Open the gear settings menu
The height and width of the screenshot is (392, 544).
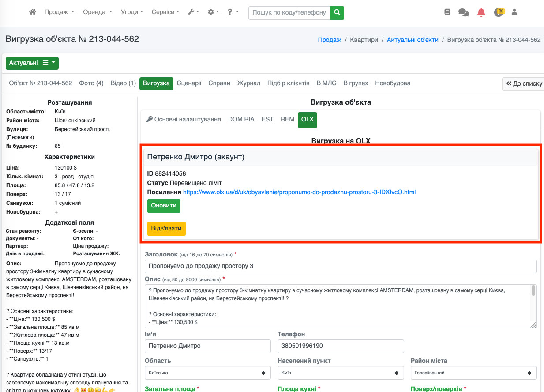pyautogui.click(x=214, y=12)
